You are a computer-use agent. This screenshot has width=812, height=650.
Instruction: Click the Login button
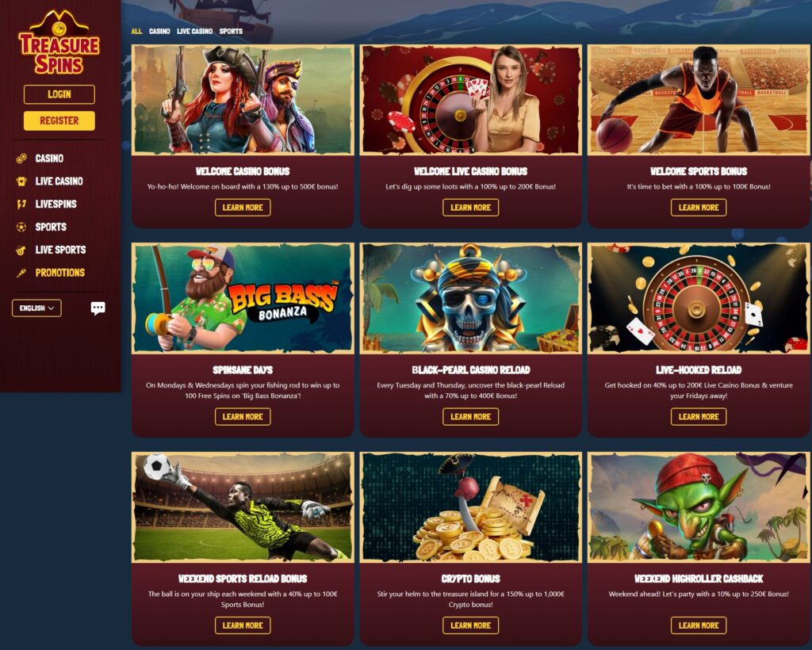pos(59,94)
